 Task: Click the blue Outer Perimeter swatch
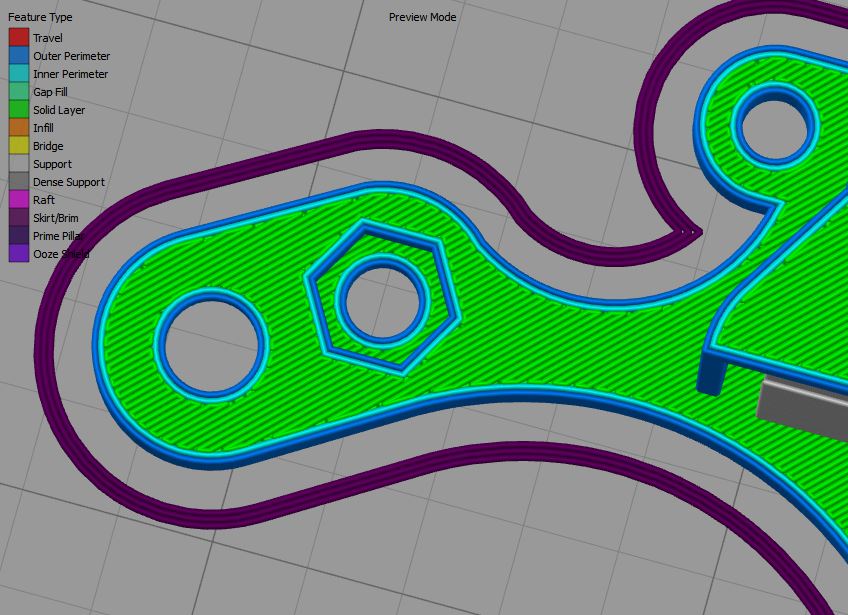[x=19, y=56]
